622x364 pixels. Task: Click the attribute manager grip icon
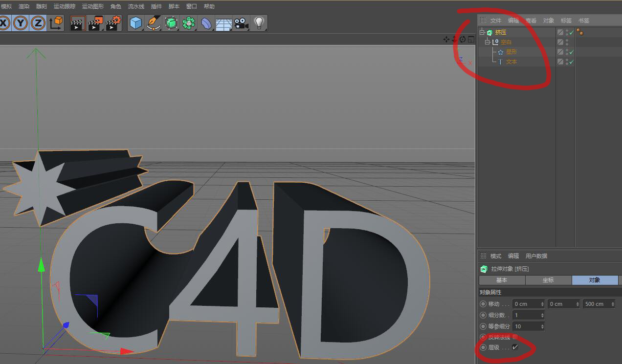click(x=483, y=256)
